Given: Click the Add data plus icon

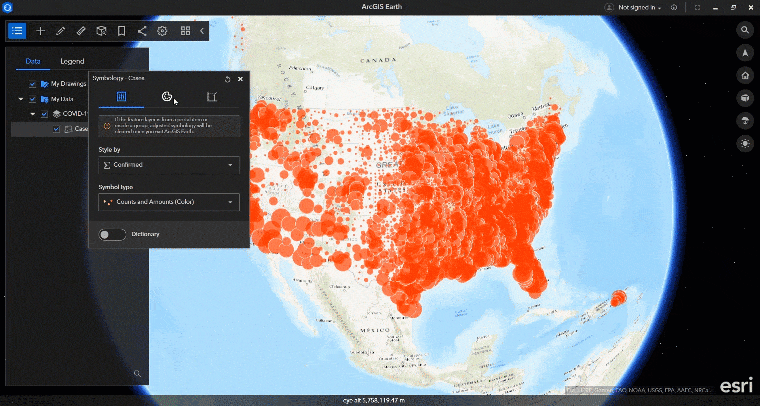Looking at the screenshot, I should click(x=41, y=31).
